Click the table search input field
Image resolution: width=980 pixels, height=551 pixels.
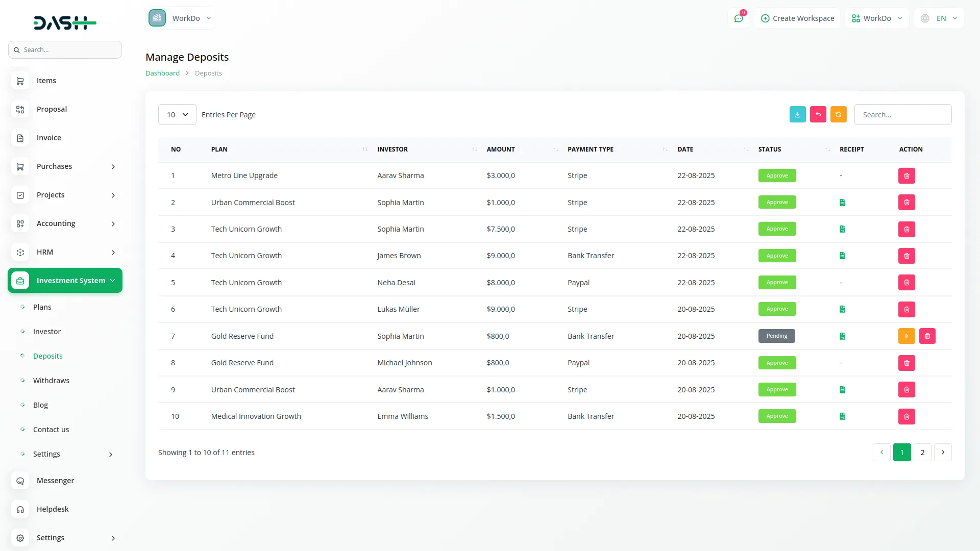[x=902, y=115]
